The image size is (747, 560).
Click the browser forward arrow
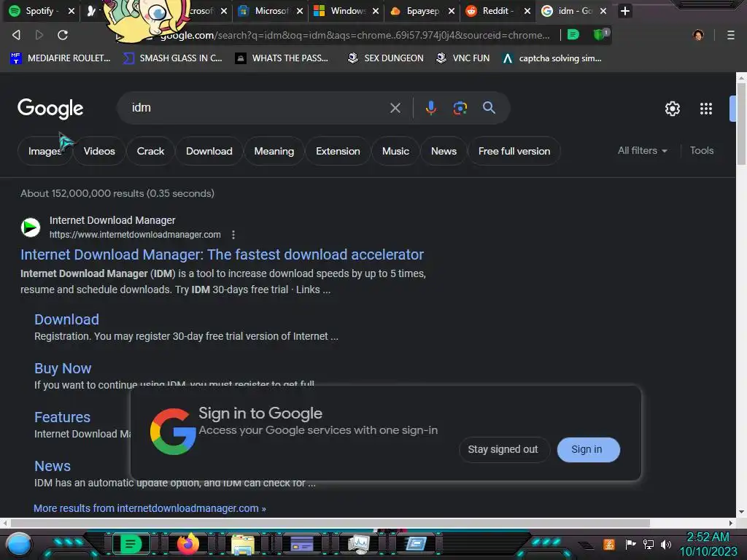pyautogui.click(x=39, y=35)
